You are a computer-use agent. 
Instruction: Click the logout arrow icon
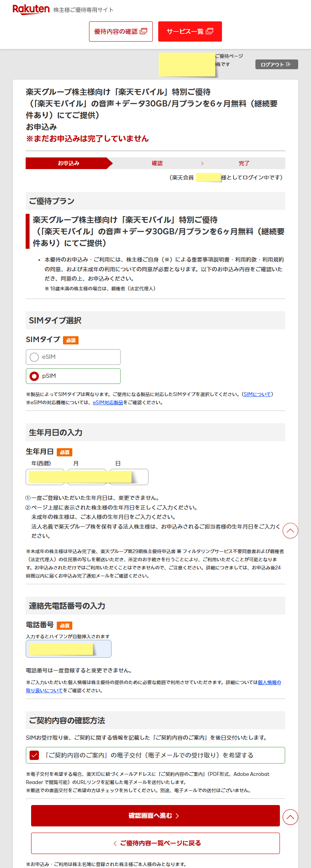tap(288, 65)
